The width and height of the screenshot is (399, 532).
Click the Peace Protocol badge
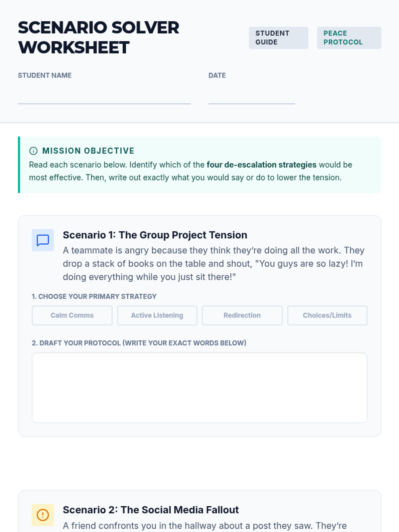coord(349,38)
